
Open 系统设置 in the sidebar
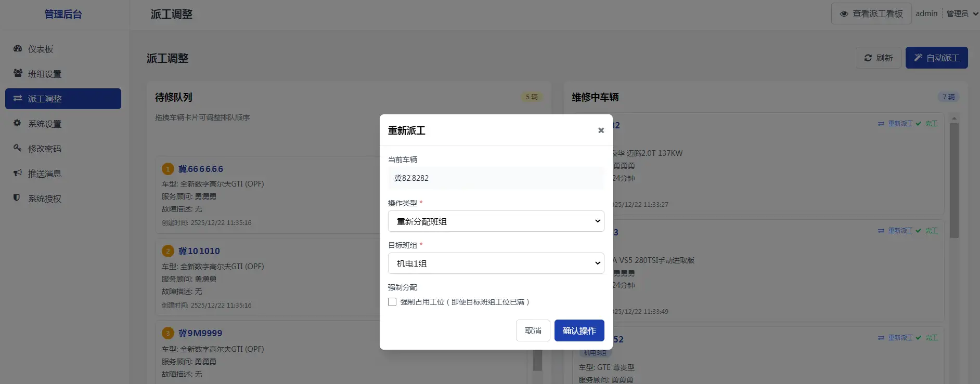63,124
